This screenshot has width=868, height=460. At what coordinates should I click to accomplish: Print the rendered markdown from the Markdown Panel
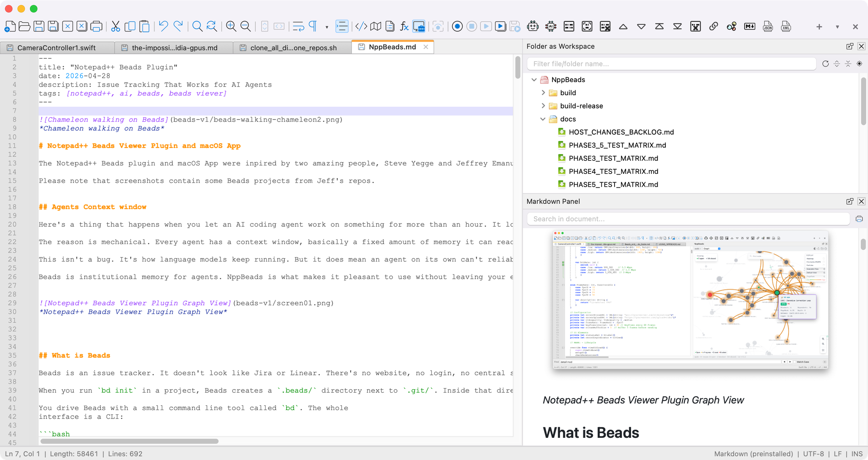click(x=859, y=219)
